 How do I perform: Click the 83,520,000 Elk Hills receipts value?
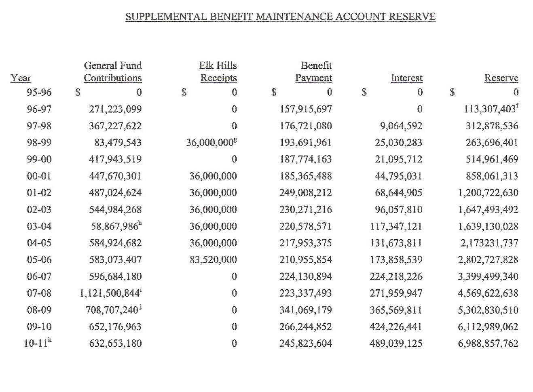click(x=213, y=260)
